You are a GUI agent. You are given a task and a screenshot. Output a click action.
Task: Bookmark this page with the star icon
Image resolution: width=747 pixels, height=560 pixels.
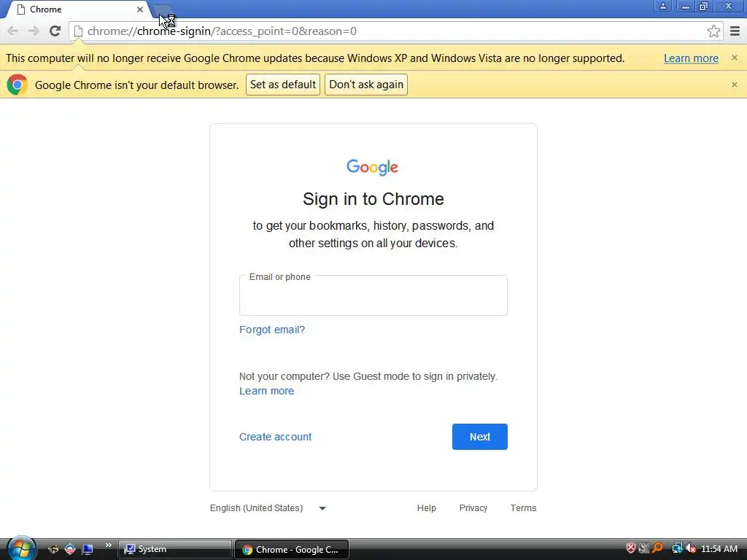[713, 31]
